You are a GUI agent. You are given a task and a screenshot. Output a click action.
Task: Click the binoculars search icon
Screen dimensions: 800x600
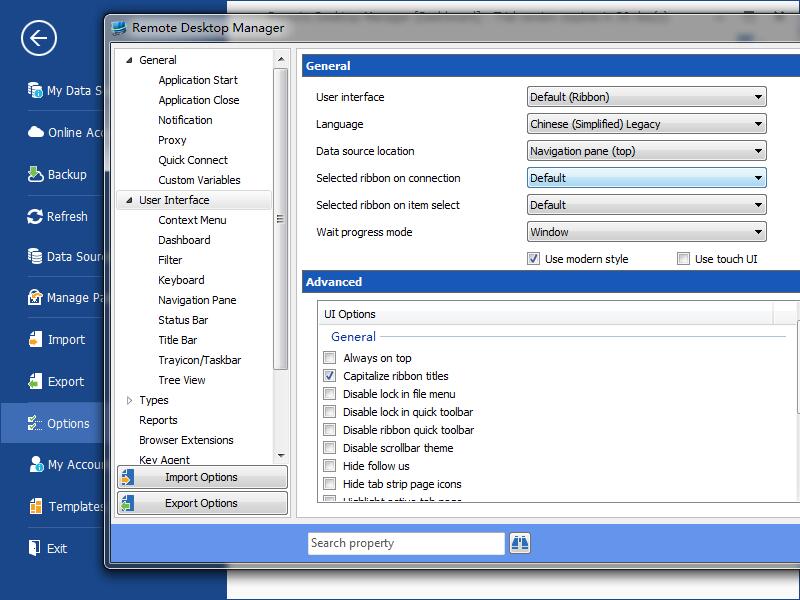(520, 543)
